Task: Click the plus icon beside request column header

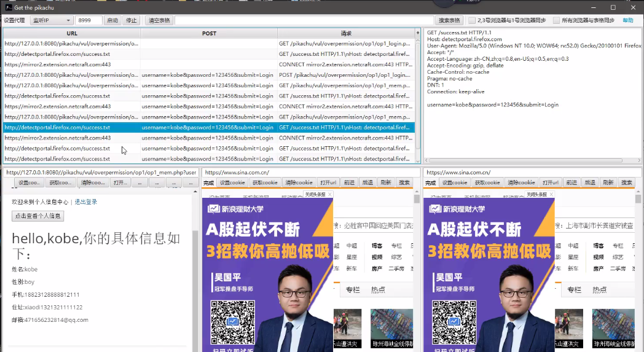Action: pyautogui.click(x=418, y=33)
